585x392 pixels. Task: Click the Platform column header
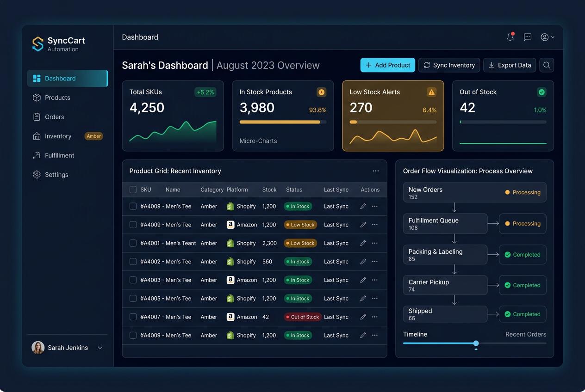tap(237, 190)
